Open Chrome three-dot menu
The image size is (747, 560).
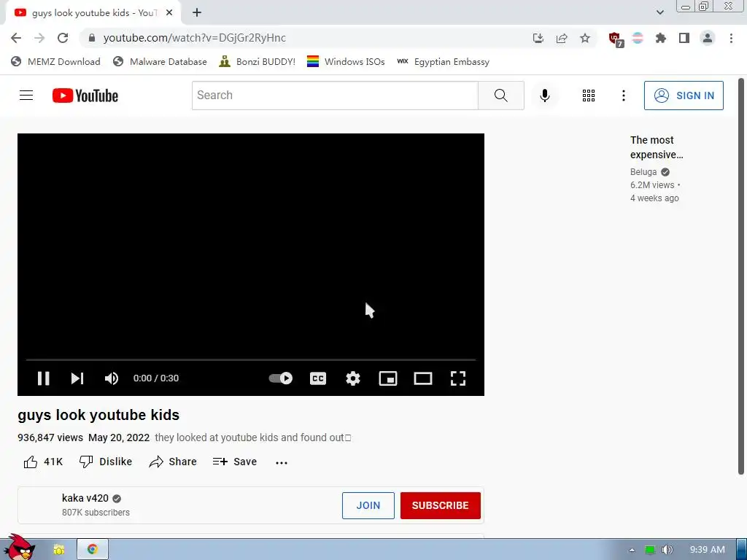[731, 38]
